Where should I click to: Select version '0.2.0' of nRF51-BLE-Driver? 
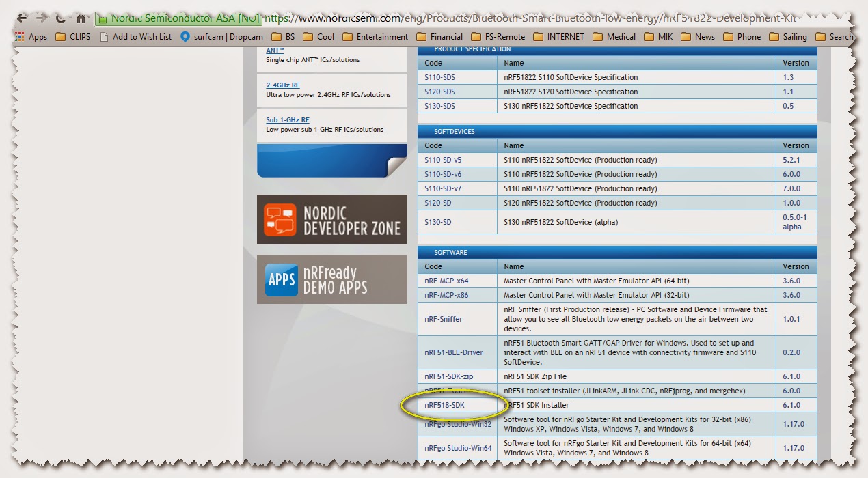pyautogui.click(x=791, y=352)
